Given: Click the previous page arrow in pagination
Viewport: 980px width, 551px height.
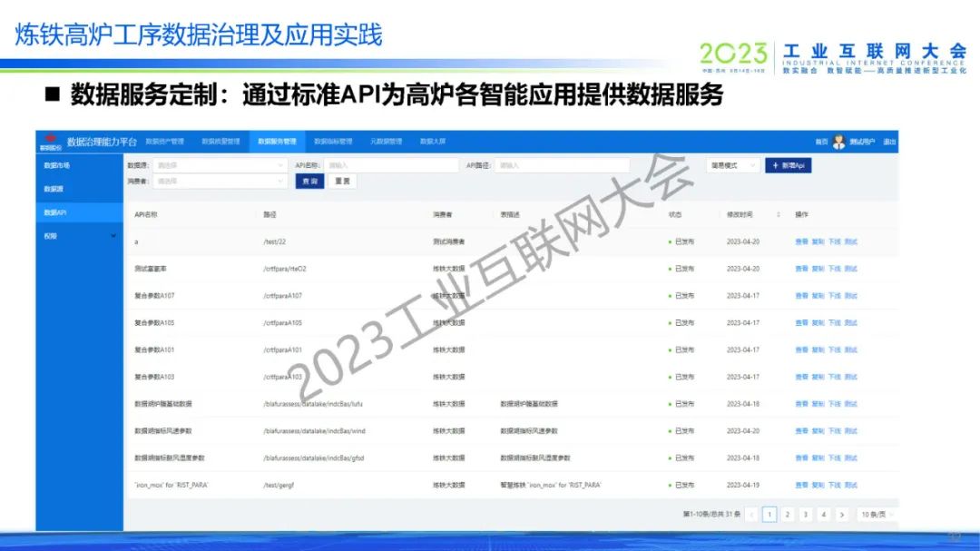Looking at the screenshot, I should pos(751,515).
